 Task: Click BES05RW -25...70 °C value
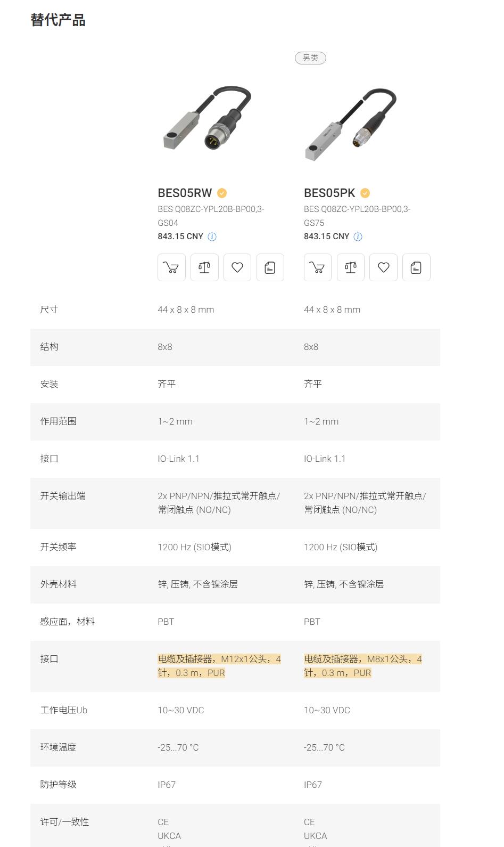point(178,747)
